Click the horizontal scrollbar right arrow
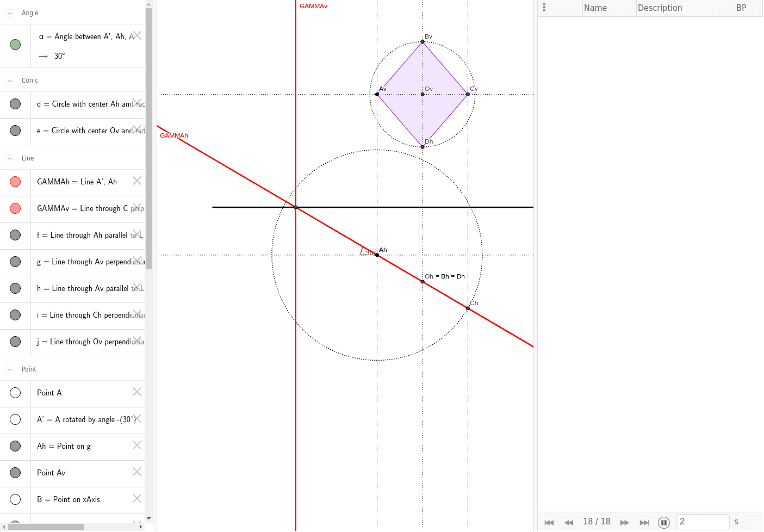This screenshot has height=532, width=764. coord(141,527)
